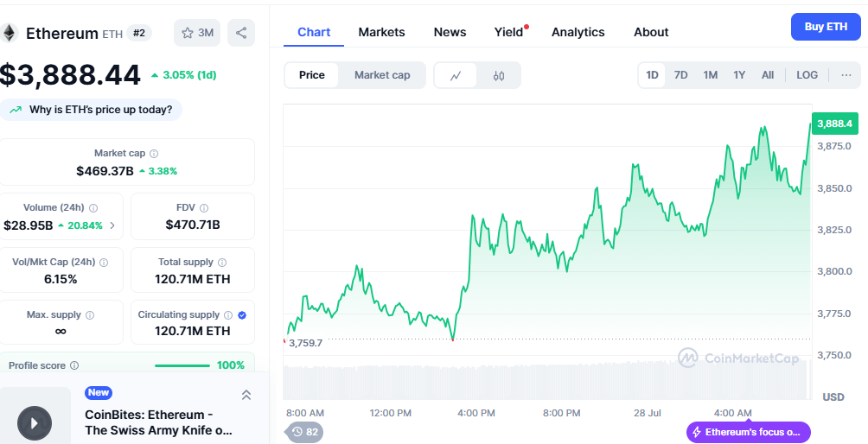Show info icon next to FDV
Viewport: 868px width, 444px height.
204,208
